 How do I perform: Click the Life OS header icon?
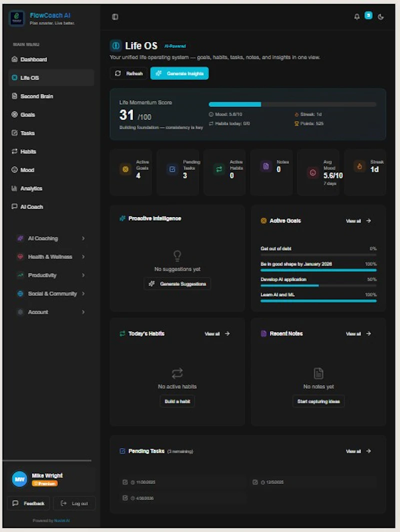pyautogui.click(x=115, y=45)
